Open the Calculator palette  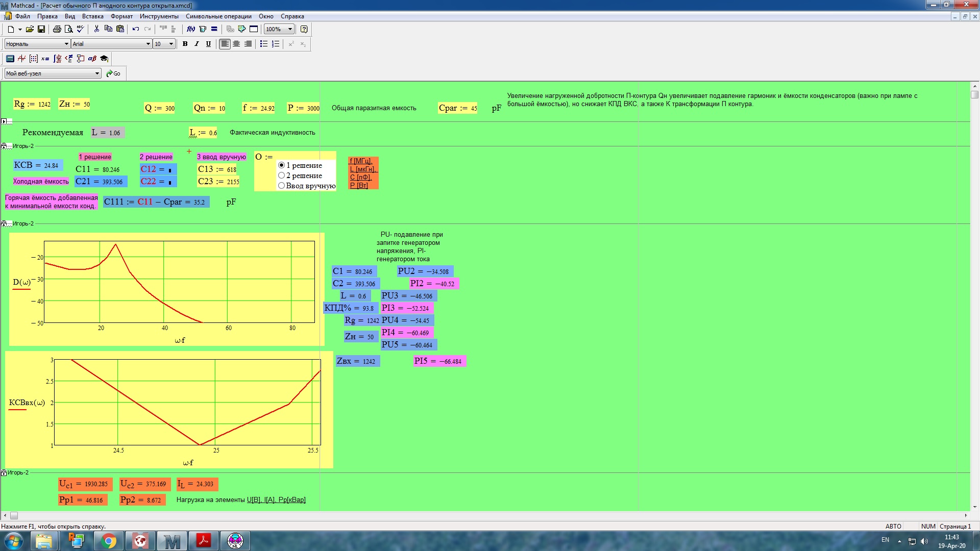[10, 59]
